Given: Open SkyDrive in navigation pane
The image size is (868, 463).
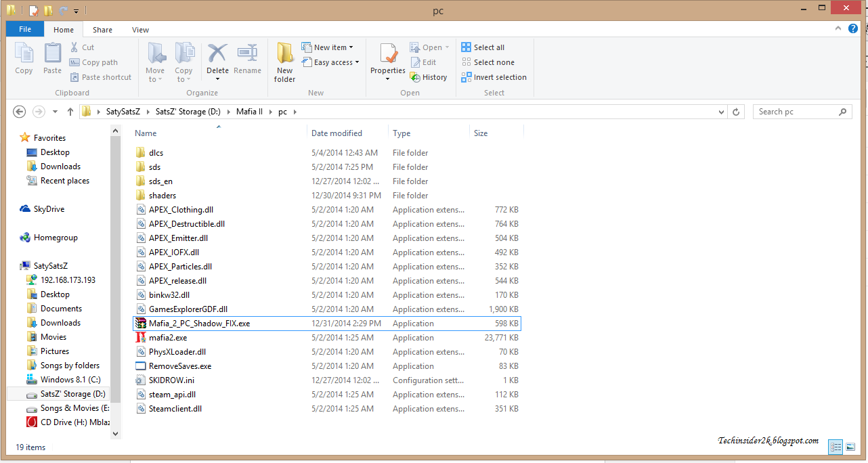Looking at the screenshot, I should click(x=49, y=209).
